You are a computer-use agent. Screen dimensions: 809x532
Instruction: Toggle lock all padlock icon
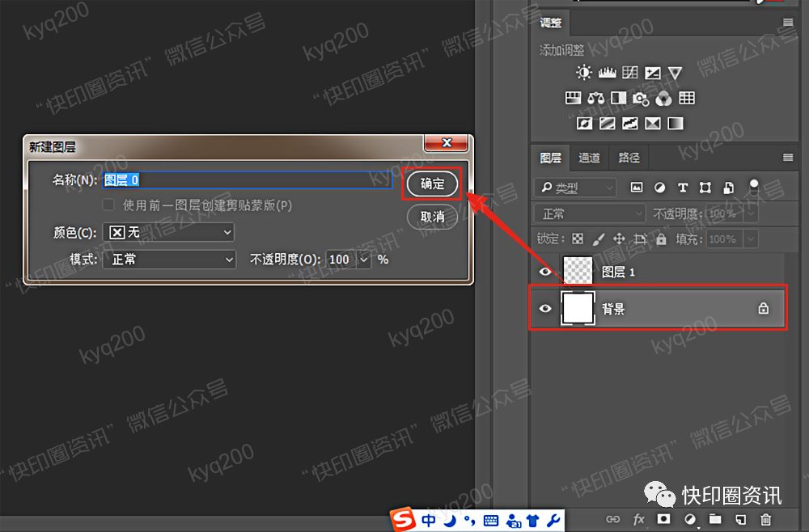pyautogui.click(x=662, y=239)
